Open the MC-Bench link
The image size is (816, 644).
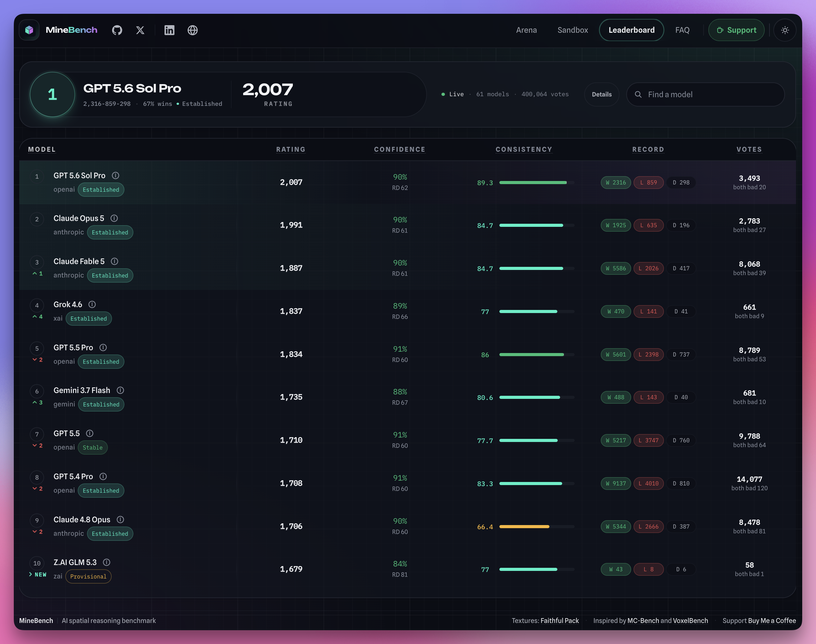[643, 621]
